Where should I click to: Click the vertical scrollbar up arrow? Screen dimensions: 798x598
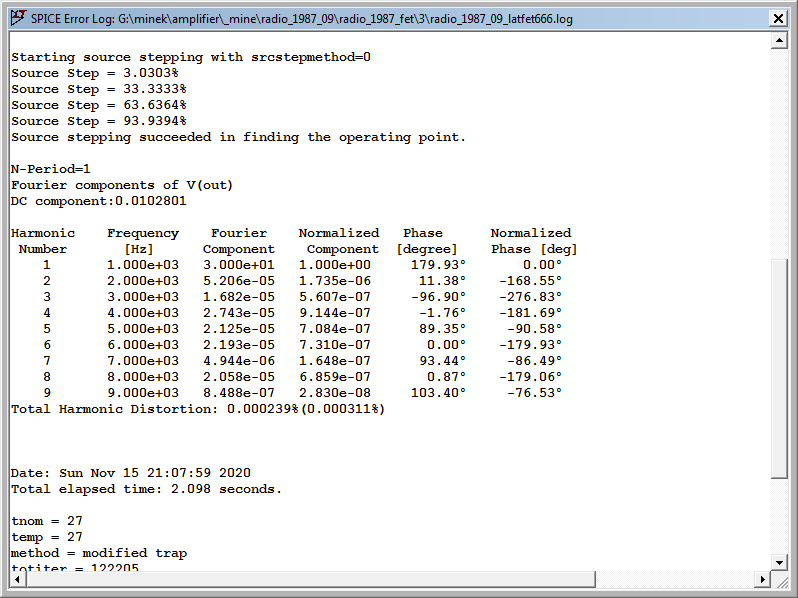click(779, 40)
